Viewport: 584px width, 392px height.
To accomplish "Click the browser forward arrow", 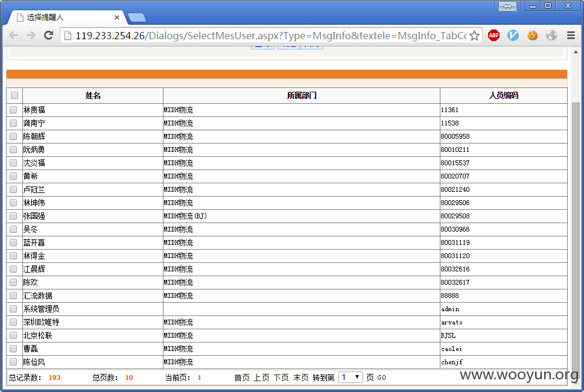I will point(31,36).
